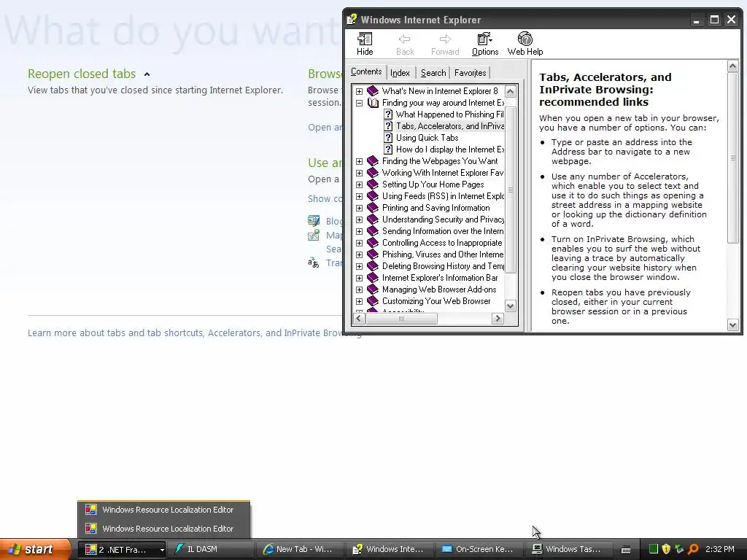Click the taskbar clock showing 2:32 PM
The height and width of the screenshot is (560, 747).
720,549
